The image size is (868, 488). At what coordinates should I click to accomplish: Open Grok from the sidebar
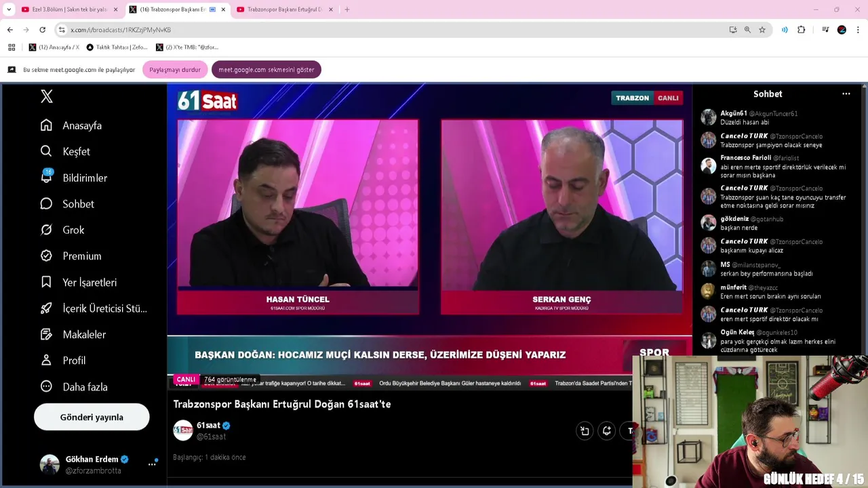[62, 230]
